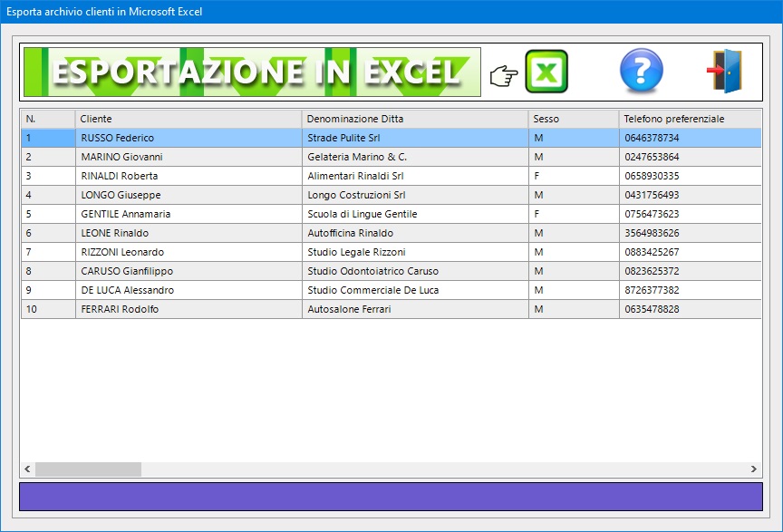This screenshot has height=532, width=783.
Task: Click the Sesso column header
Action: tap(573, 119)
